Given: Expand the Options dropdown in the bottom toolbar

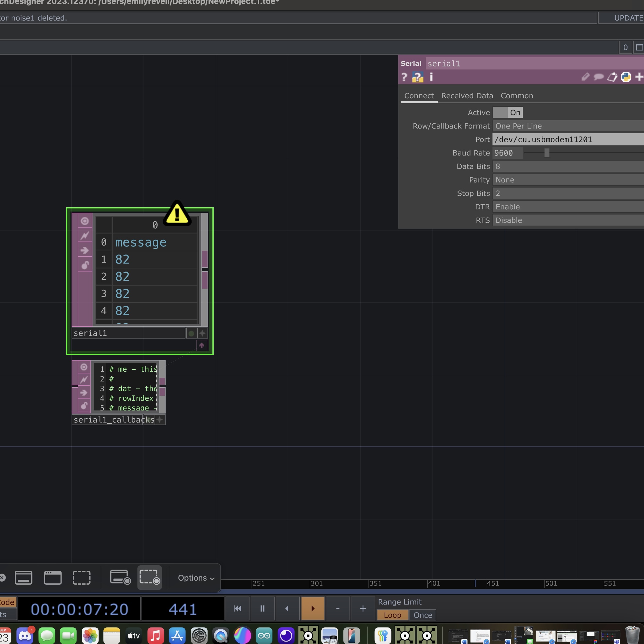Looking at the screenshot, I should [195, 578].
